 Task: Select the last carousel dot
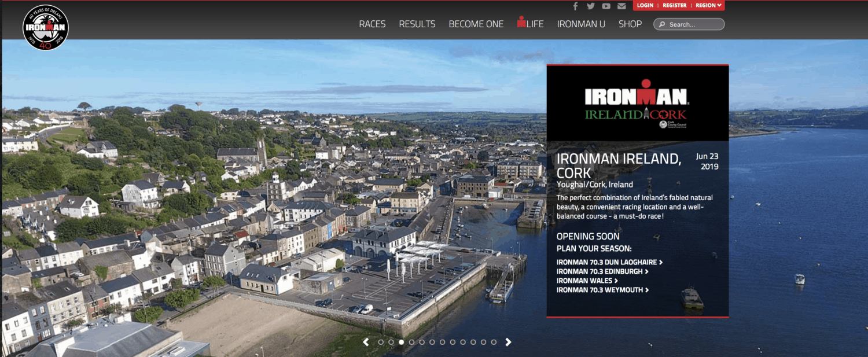click(494, 342)
